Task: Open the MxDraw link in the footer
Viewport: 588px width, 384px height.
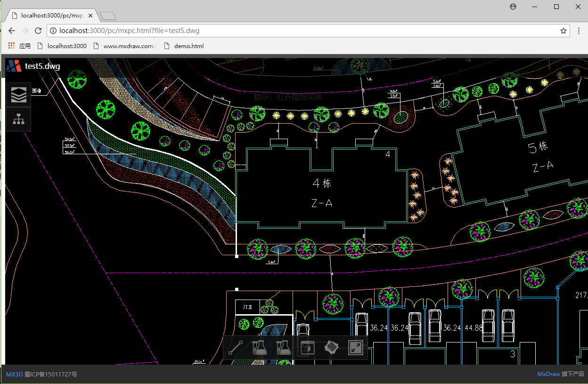Action: pos(548,375)
